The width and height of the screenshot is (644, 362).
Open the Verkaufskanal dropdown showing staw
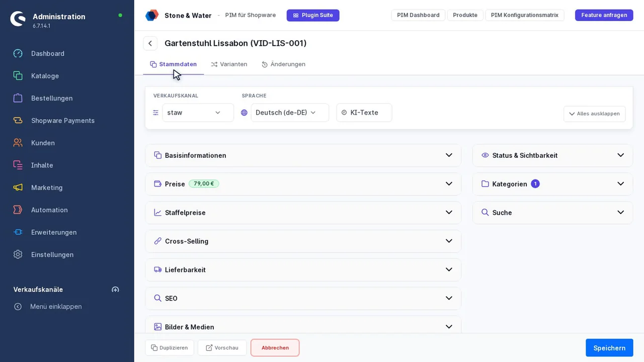(x=198, y=113)
